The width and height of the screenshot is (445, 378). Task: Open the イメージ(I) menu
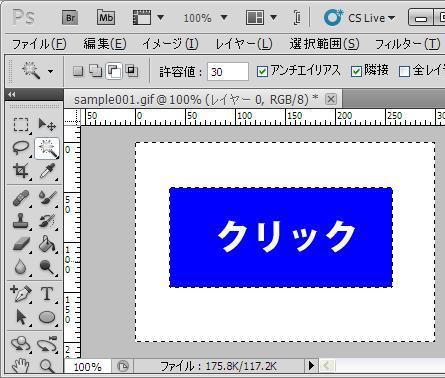(x=170, y=44)
